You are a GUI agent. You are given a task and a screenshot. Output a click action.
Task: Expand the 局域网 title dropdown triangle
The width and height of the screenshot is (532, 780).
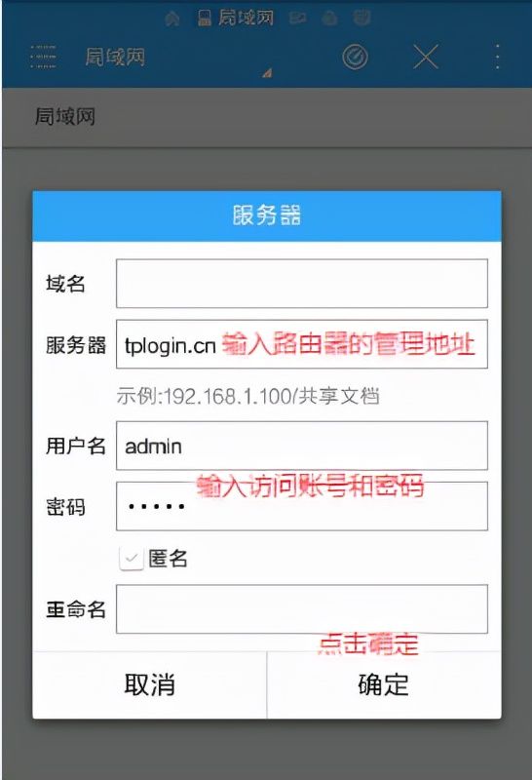click(267, 73)
